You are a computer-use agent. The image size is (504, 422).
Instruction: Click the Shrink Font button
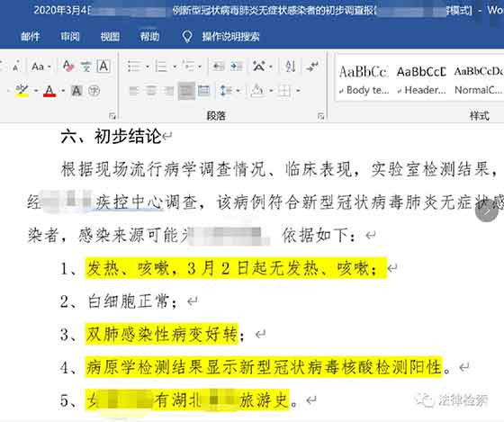pos(15,67)
